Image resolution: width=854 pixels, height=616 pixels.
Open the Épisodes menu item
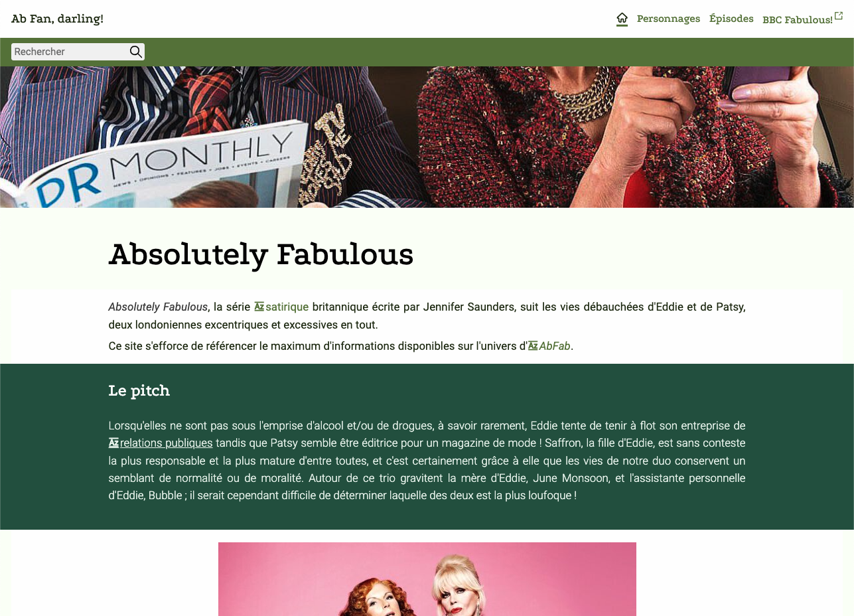pos(731,19)
